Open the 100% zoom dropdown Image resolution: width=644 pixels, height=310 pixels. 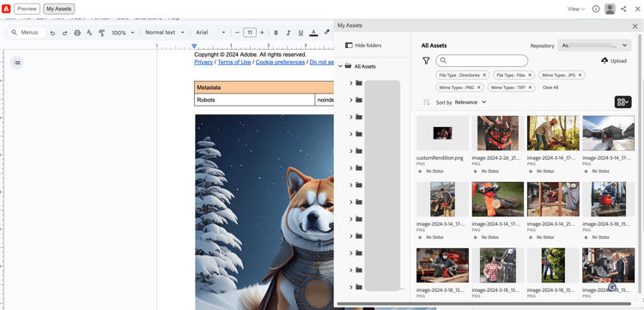(x=123, y=33)
